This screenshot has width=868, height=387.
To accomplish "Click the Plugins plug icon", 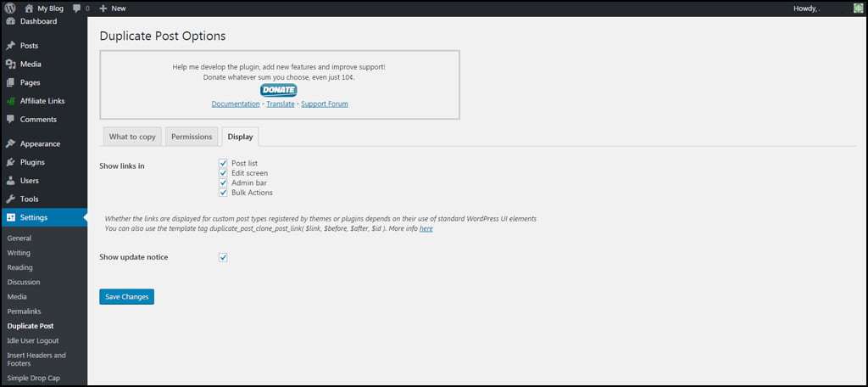I will click(x=10, y=162).
